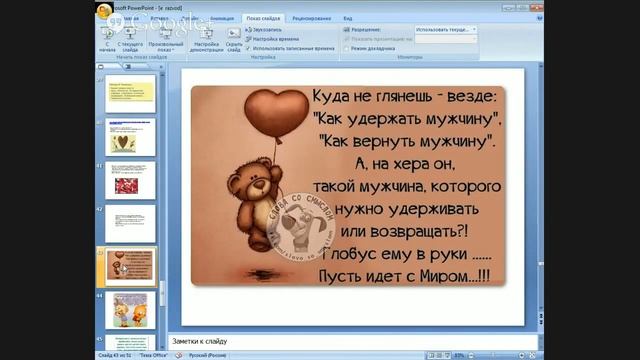
Task: Click Звукозапись record narration
Action: tap(264, 30)
